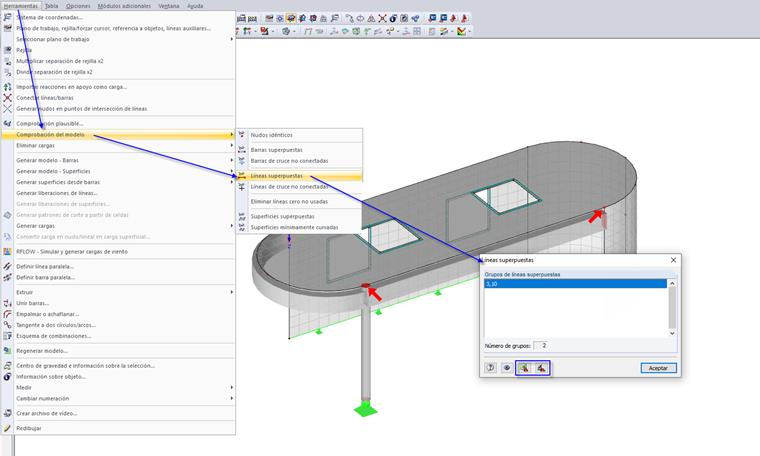
Task: Open the Ayuda menu
Action: click(195, 6)
